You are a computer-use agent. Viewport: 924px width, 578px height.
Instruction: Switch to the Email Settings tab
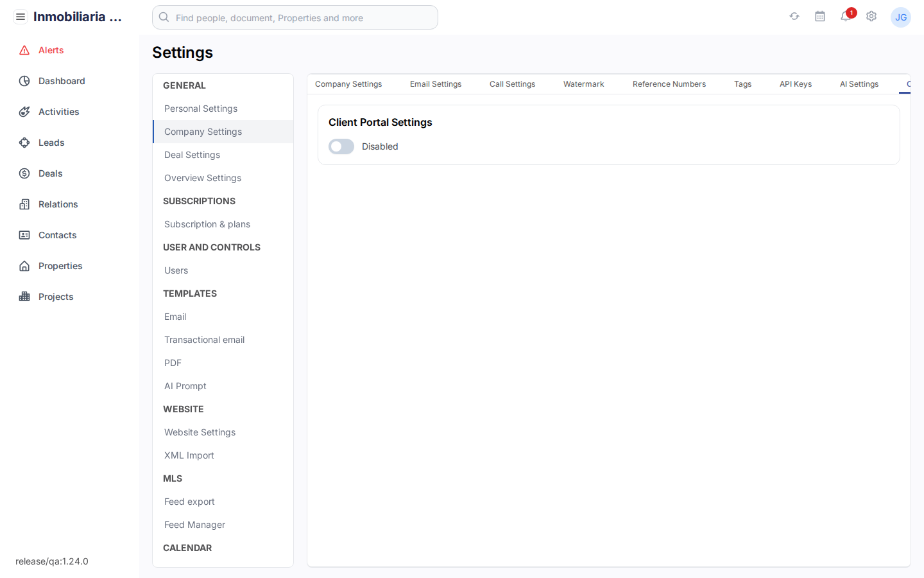tap(436, 83)
